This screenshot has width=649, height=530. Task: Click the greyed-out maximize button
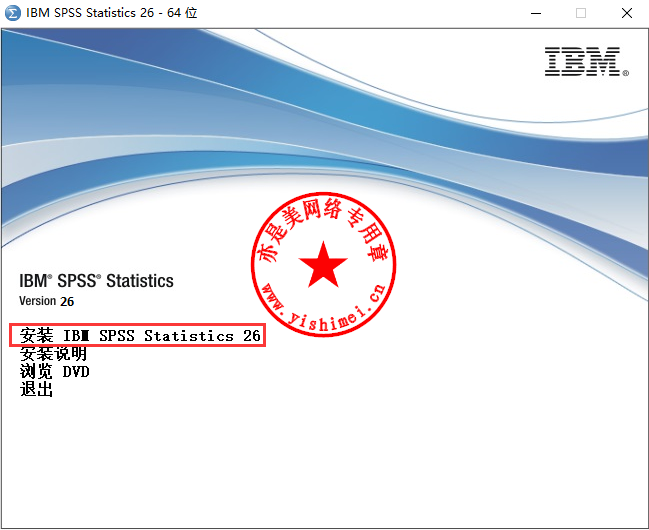581,13
